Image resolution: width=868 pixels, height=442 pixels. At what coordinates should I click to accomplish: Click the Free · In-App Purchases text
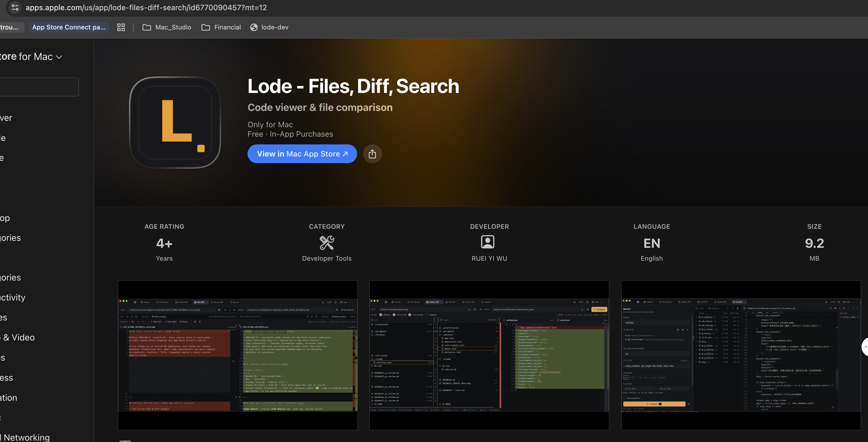290,134
